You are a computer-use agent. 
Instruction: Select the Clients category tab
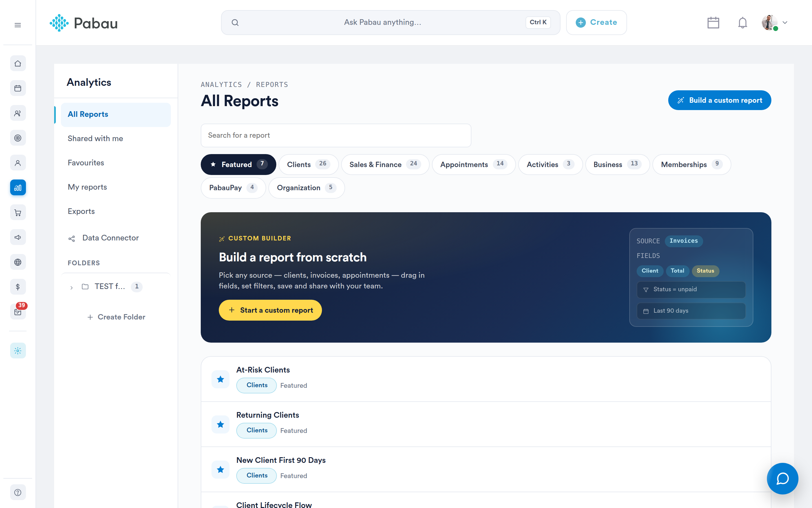308,165
